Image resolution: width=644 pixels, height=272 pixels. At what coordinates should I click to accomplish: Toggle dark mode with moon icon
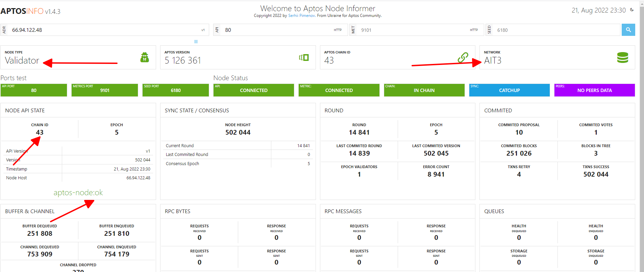pos(632,10)
